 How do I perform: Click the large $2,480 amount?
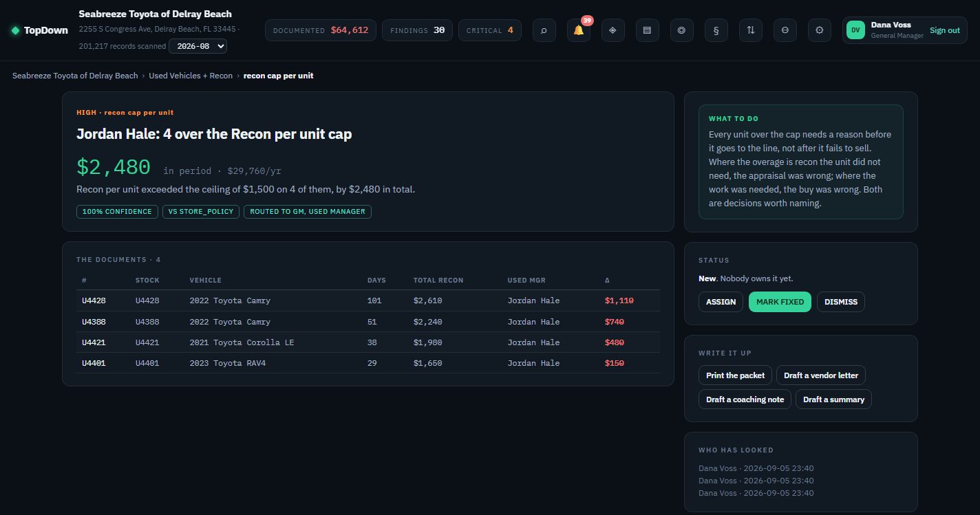(x=114, y=167)
